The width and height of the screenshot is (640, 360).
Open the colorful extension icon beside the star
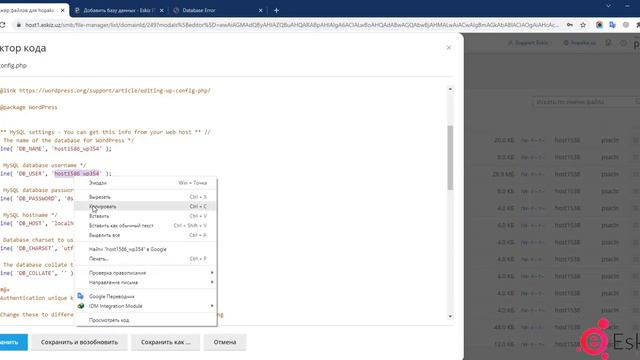(599, 25)
